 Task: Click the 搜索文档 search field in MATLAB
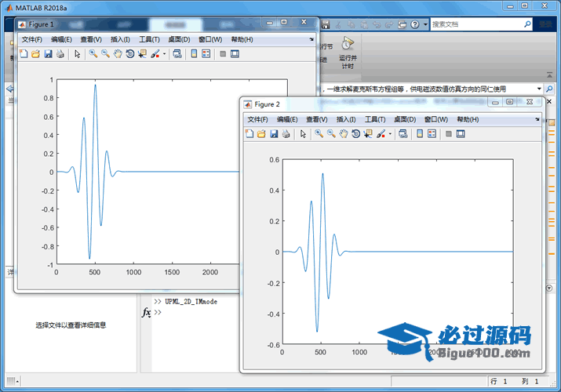tap(476, 24)
